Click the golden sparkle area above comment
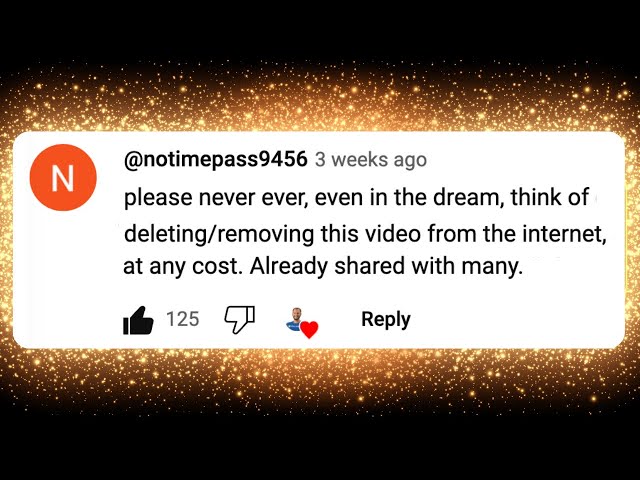 coord(320,100)
